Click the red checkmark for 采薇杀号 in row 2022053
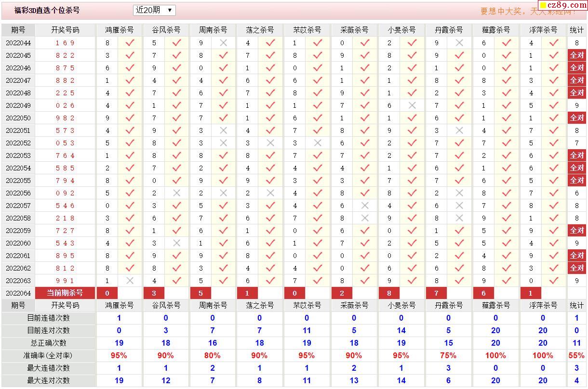 (x=365, y=156)
